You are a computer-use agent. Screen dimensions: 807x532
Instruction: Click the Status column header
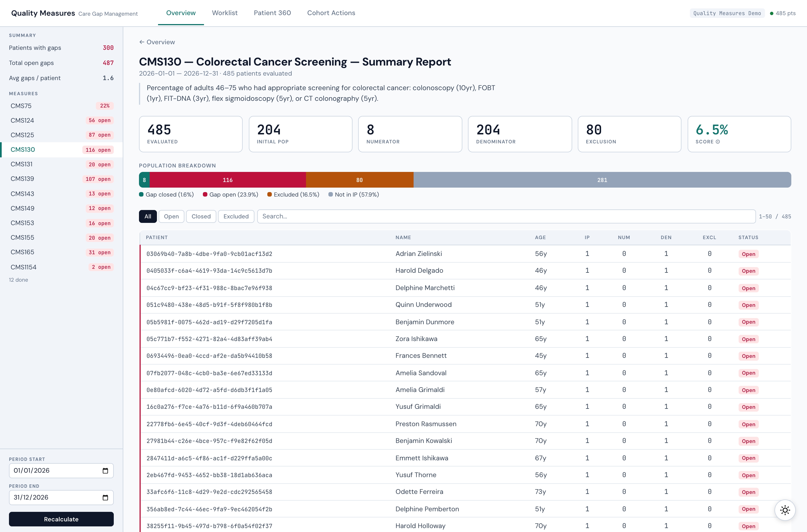point(748,237)
